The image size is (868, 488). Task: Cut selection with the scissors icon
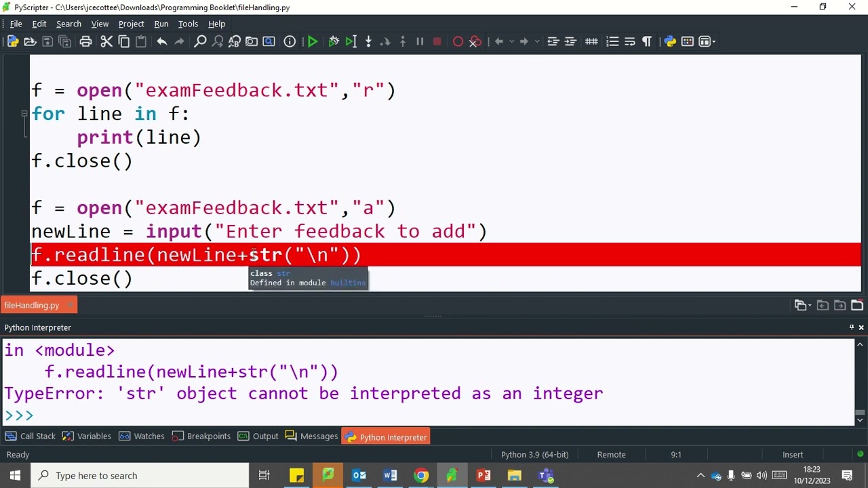[106, 41]
